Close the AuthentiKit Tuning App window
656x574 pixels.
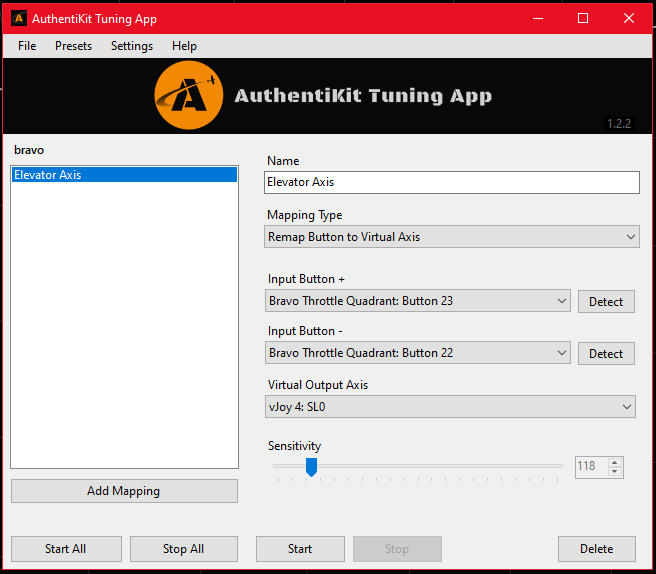pos(629,18)
